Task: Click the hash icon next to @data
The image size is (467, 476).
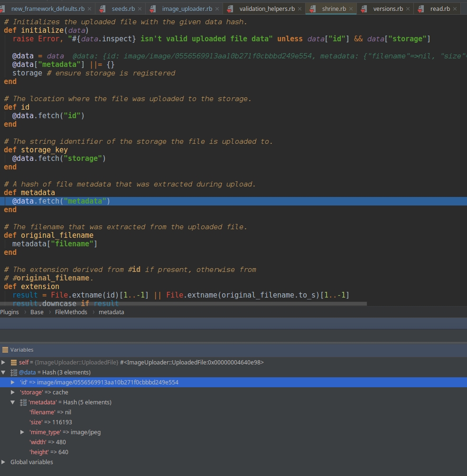Action: pyautogui.click(x=14, y=372)
